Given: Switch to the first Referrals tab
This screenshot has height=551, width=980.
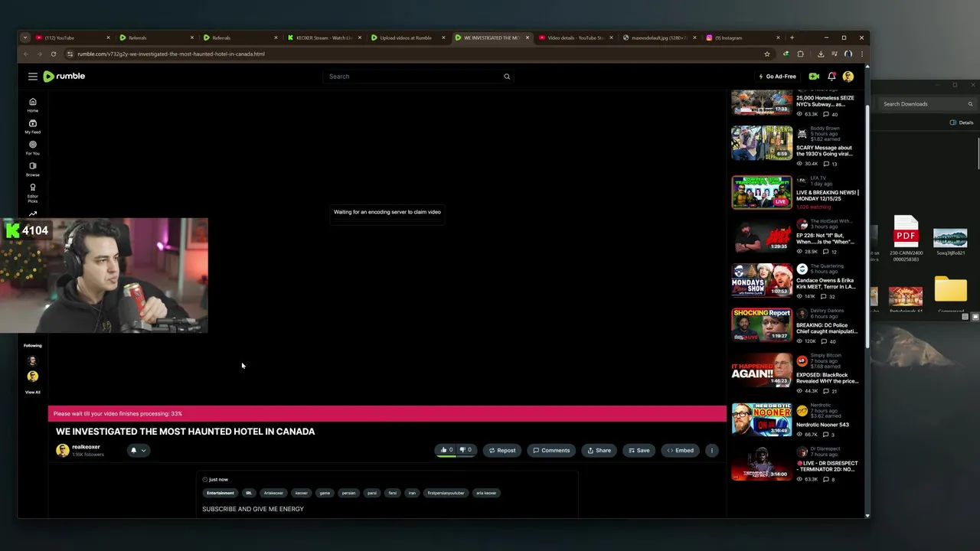Looking at the screenshot, I should [156, 37].
